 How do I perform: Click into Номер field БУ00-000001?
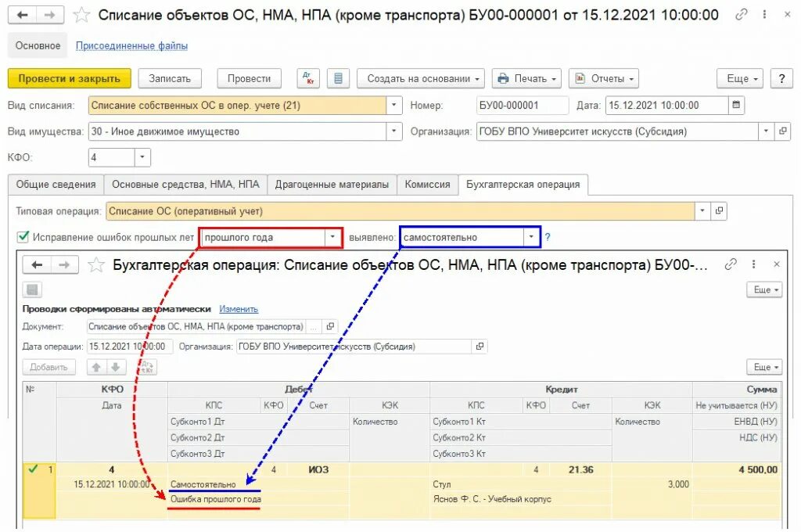pos(522,106)
